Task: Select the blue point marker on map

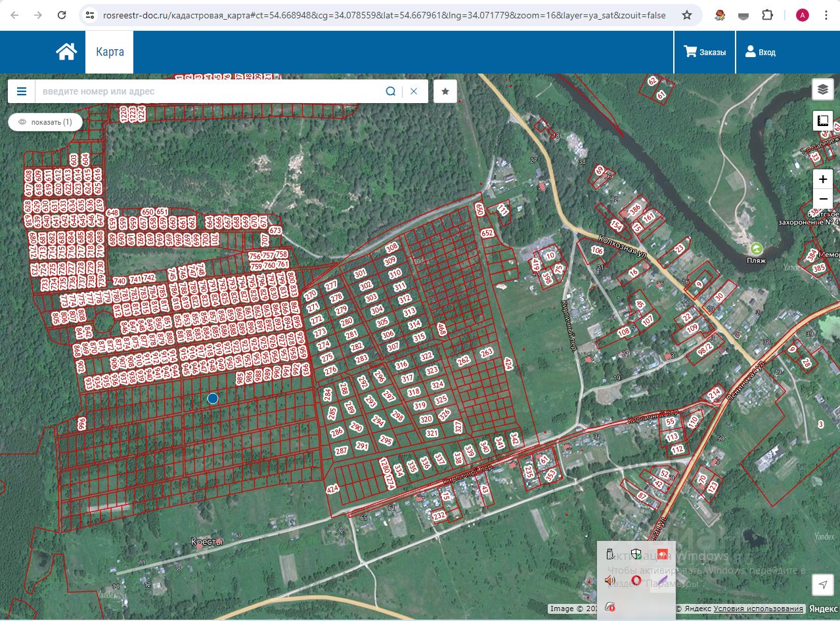Action: [213, 398]
